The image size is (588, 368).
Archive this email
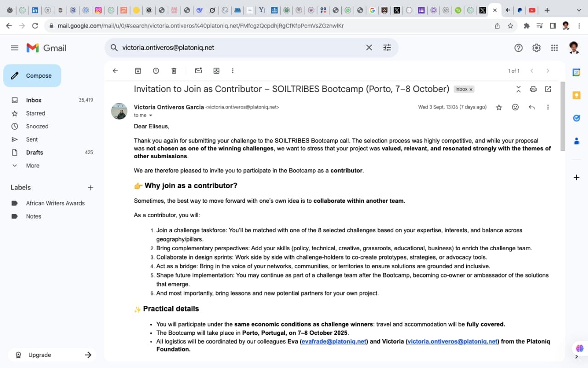138,71
